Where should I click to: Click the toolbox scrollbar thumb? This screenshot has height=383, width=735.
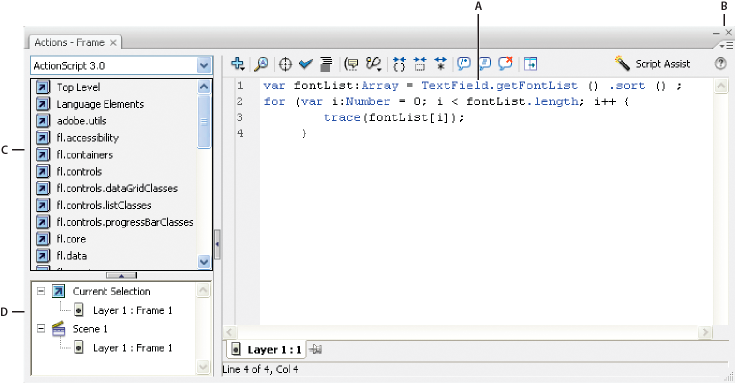pos(204,122)
